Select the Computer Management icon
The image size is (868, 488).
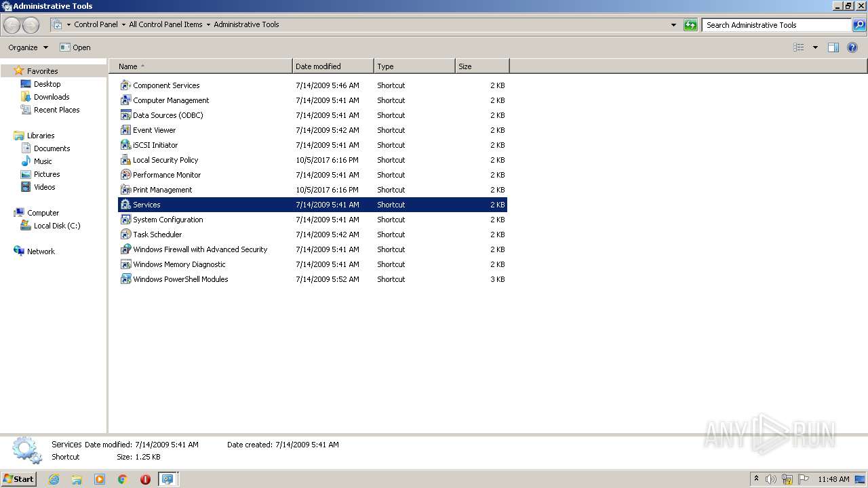pos(125,100)
